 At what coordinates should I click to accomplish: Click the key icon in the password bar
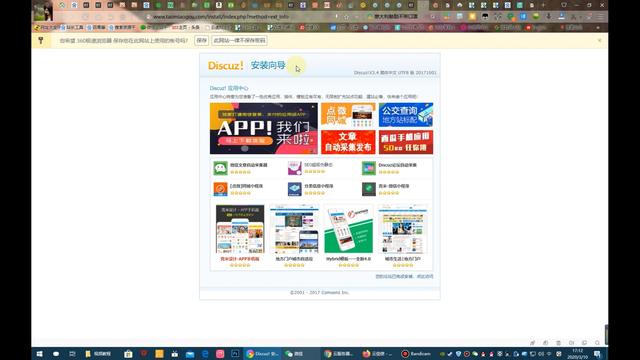click(x=41, y=40)
